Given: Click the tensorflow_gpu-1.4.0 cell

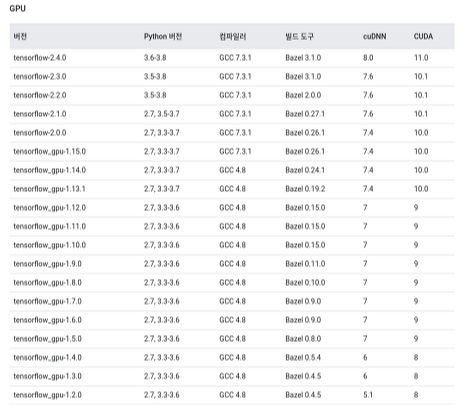Looking at the screenshot, I should pos(47,357).
